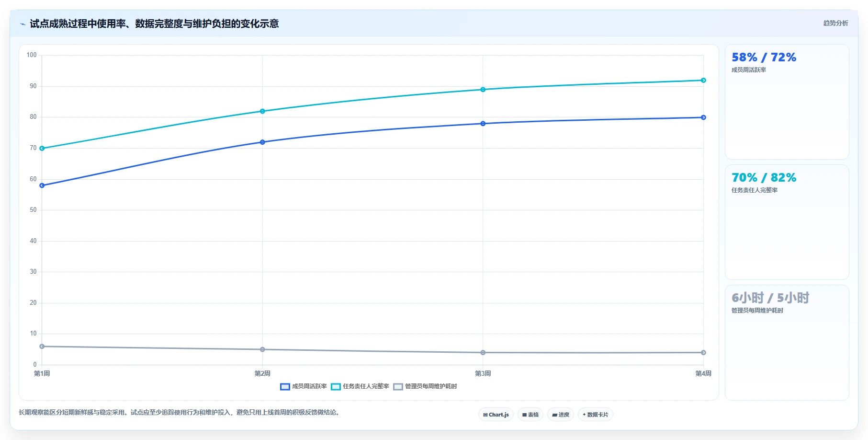The image size is (868, 440).
Task: Select the 第3周 blue point at 78
Action: click(483, 124)
